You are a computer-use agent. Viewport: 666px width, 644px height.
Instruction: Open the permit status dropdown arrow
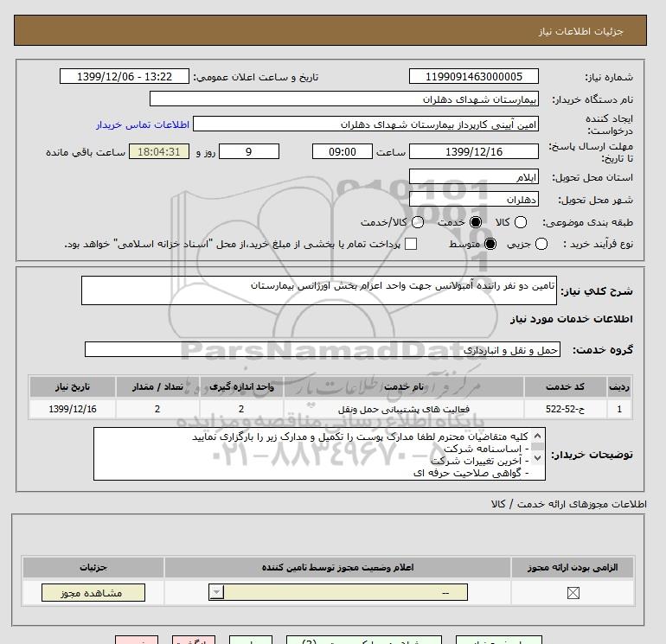[216, 592]
